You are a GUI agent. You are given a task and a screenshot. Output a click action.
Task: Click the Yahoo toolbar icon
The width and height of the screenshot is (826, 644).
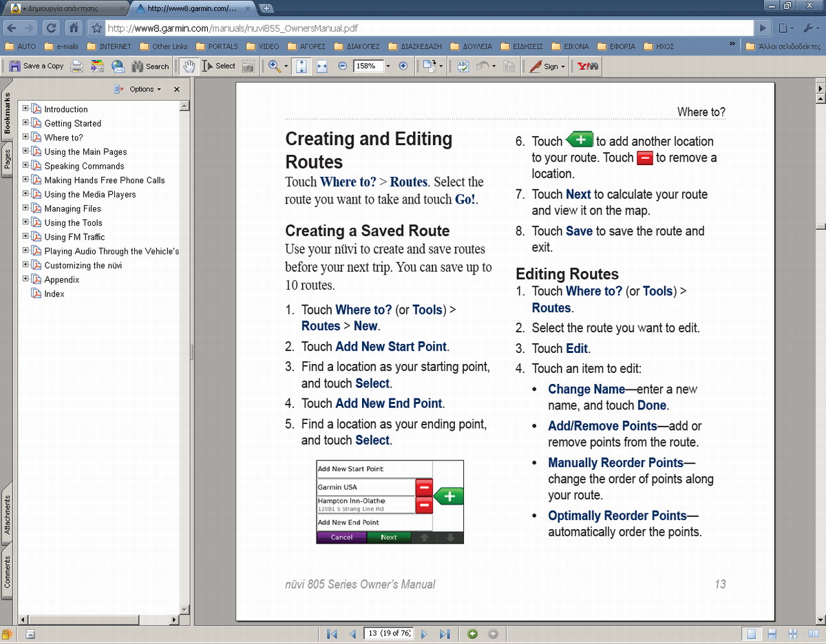pos(587,66)
